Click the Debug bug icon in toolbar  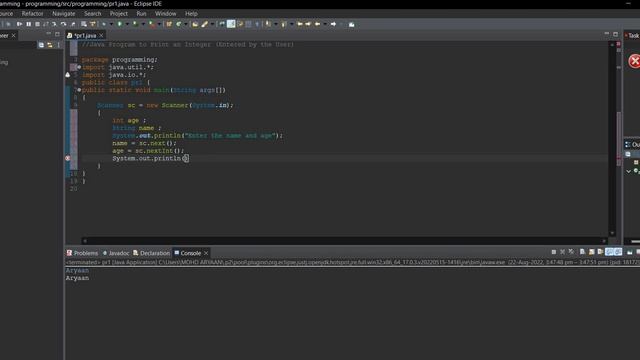pyautogui.click(x=104, y=24)
